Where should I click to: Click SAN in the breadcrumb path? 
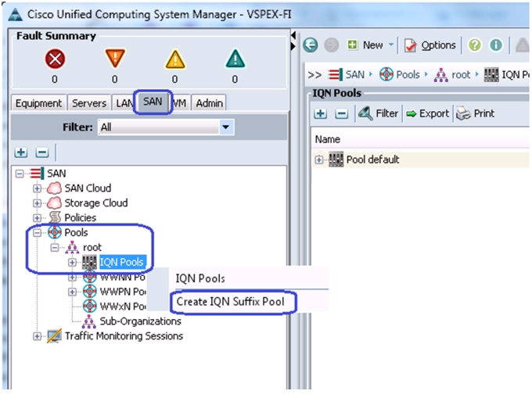(x=355, y=74)
